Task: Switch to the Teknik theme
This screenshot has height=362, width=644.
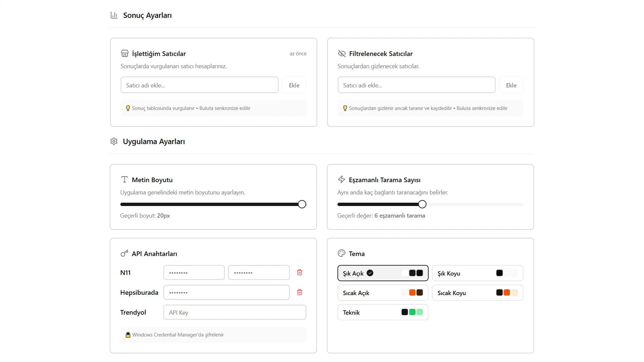Action: pos(383,312)
